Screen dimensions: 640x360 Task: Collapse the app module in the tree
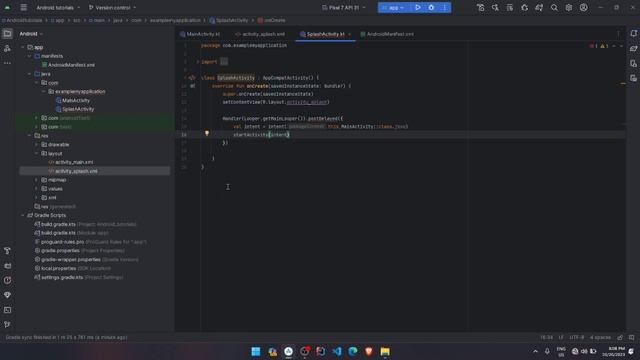23,47
